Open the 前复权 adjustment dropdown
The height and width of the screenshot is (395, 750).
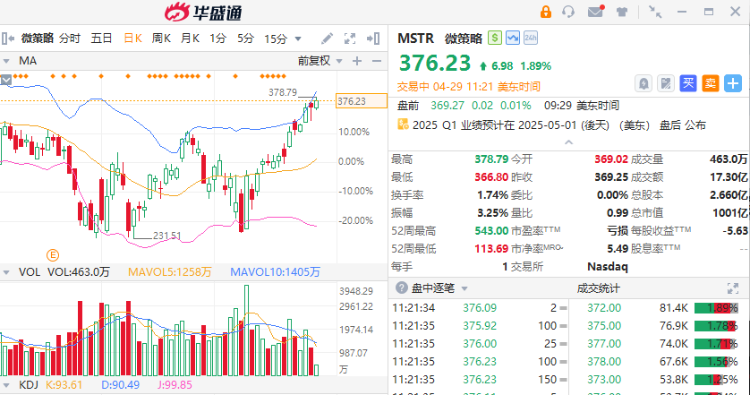coord(320,61)
